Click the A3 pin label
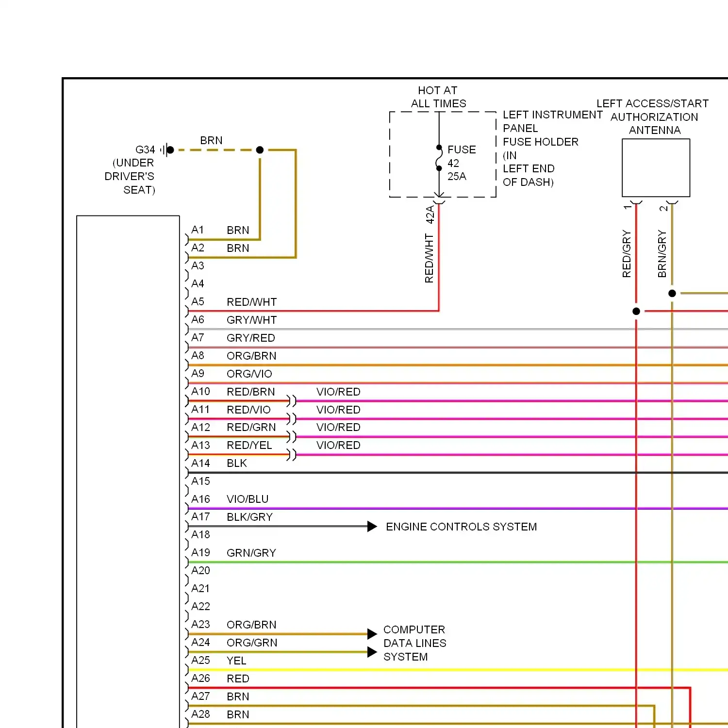 pyautogui.click(x=198, y=265)
